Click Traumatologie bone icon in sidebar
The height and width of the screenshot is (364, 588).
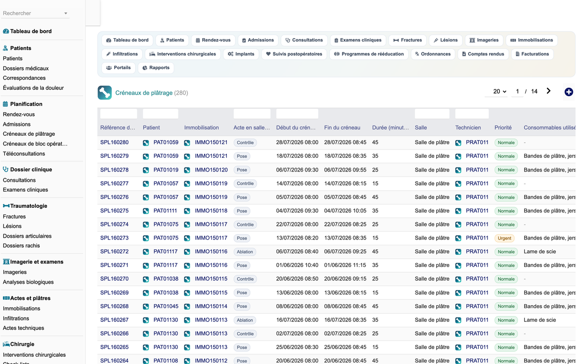tap(6, 206)
